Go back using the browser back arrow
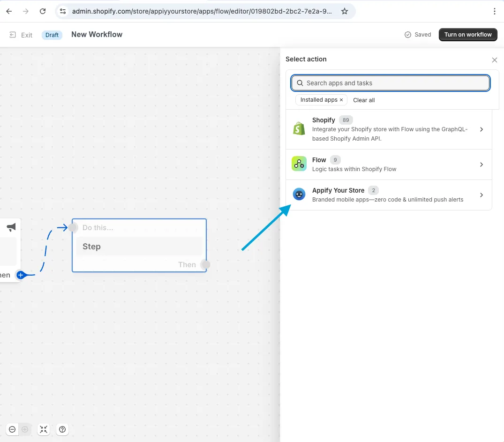 click(x=9, y=11)
